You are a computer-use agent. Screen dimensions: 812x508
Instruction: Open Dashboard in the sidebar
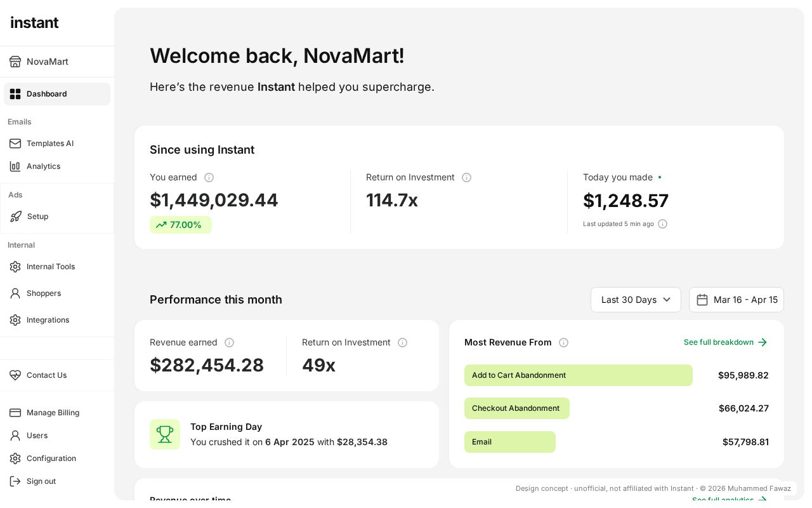pos(57,94)
